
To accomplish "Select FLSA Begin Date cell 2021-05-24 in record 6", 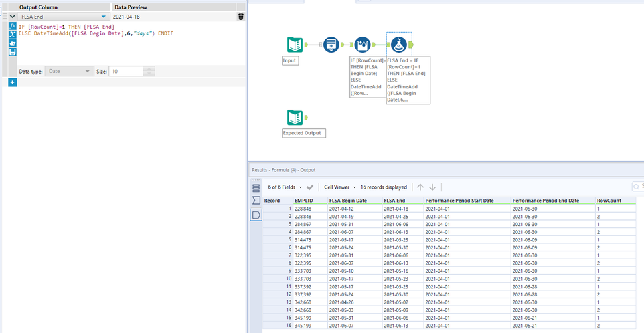I will [x=354, y=247].
